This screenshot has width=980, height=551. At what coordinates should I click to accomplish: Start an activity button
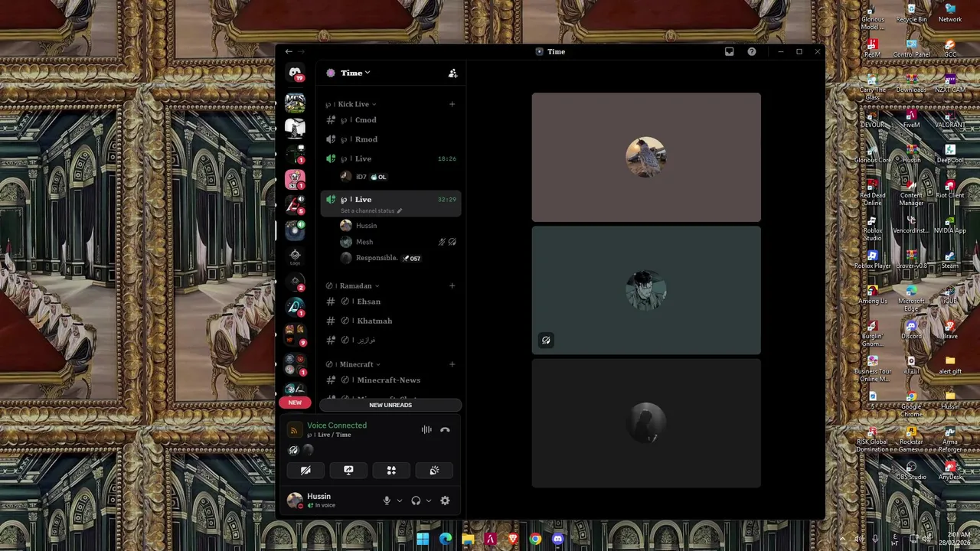391,471
